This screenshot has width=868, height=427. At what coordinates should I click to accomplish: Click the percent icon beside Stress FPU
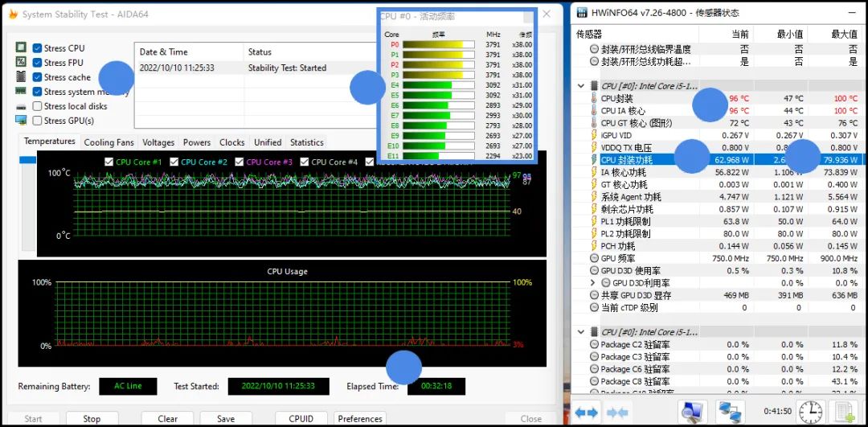pos(21,62)
